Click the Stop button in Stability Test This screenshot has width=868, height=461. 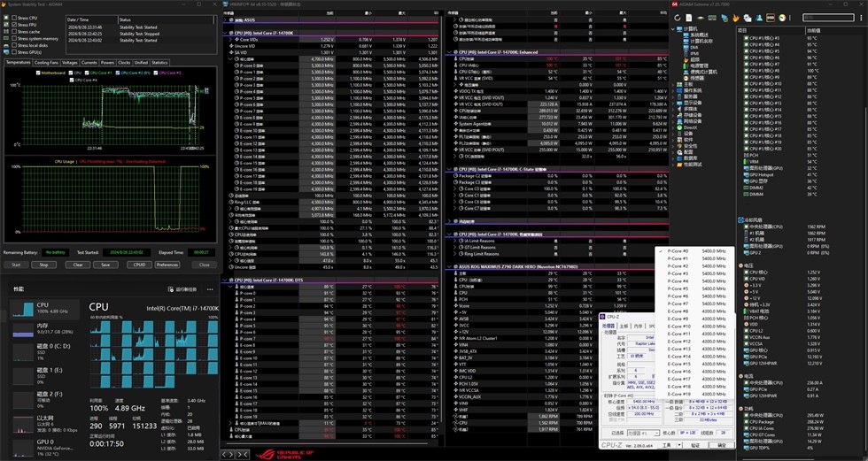pyautogui.click(x=43, y=265)
